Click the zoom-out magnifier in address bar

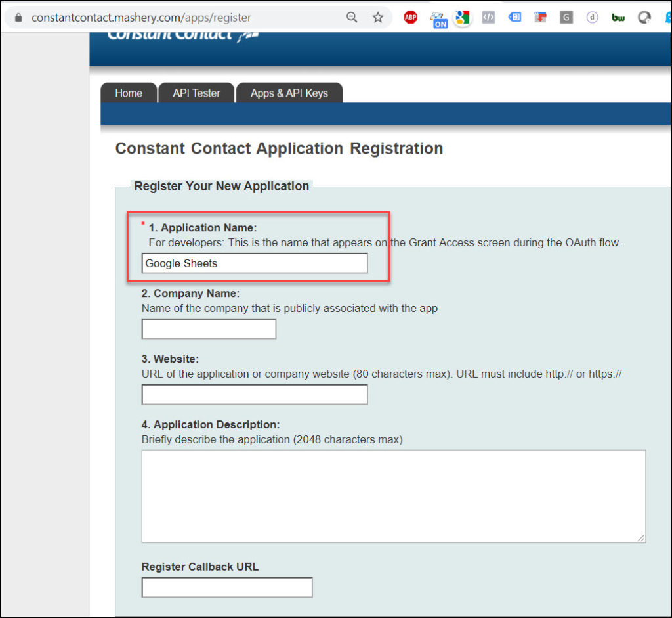pyautogui.click(x=352, y=18)
